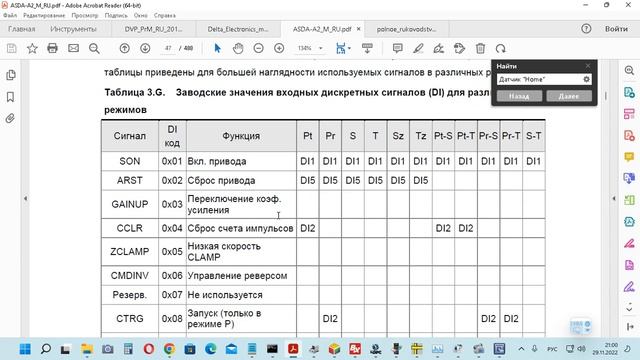This screenshot has height=360, width=640.
Task: Open the File menu (Файл)
Action: 10,16
